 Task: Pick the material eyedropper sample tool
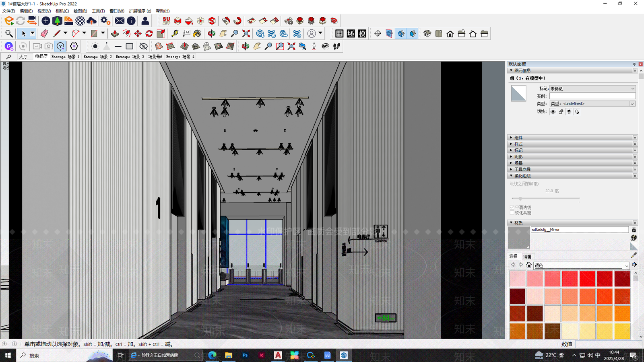point(634,255)
